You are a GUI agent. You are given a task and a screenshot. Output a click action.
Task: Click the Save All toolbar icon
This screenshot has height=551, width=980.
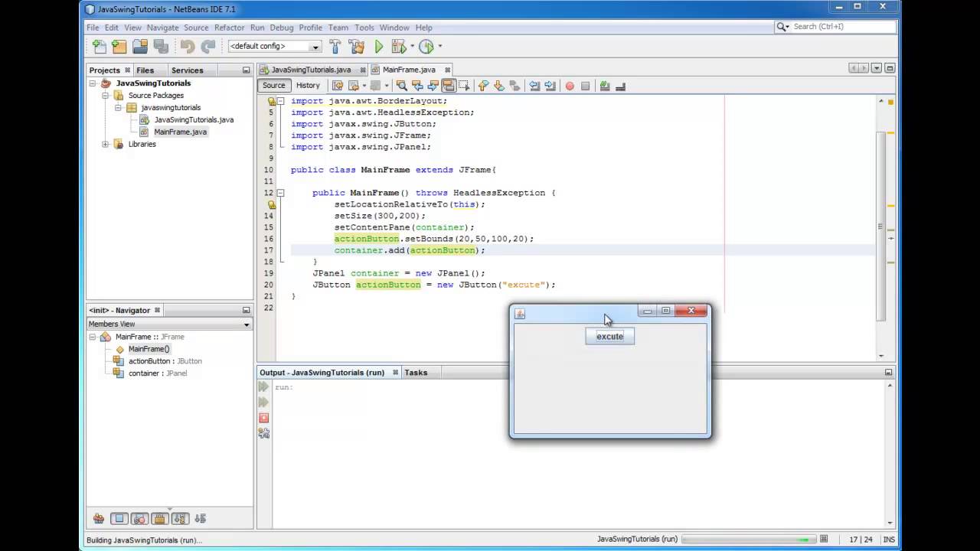click(x=161, y=47)
